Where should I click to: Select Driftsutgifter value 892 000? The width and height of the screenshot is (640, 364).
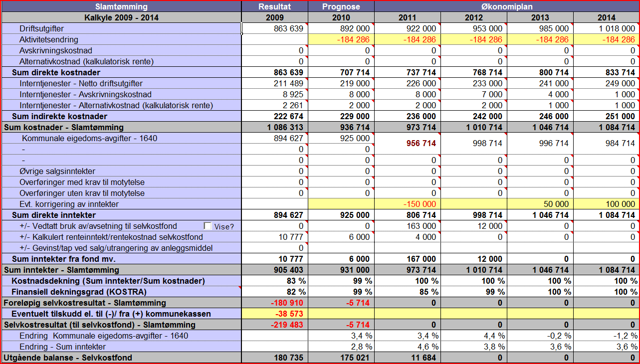click(x=341, y=28)
